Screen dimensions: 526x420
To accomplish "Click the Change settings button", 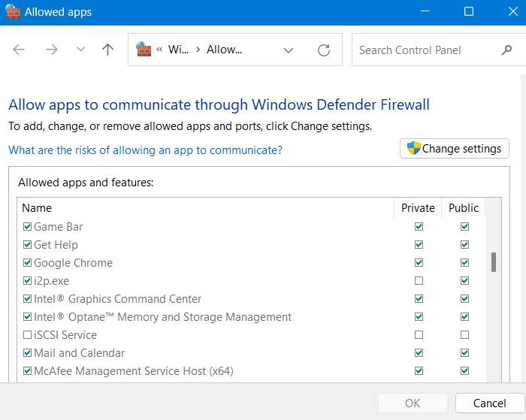I will (455, 148).
